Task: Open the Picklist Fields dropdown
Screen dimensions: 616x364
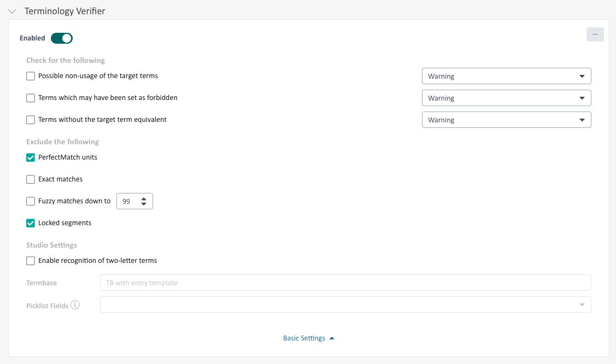Action: pos(345,305)
